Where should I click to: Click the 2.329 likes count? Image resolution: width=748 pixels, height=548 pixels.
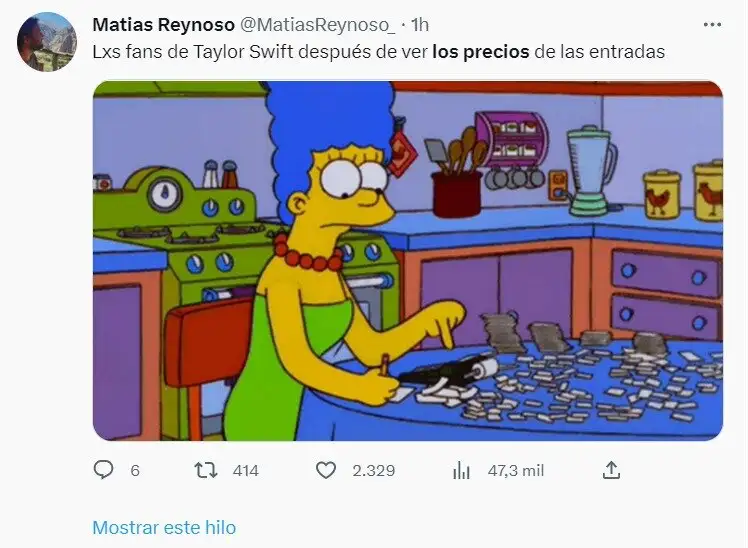(x=374, y=471)
